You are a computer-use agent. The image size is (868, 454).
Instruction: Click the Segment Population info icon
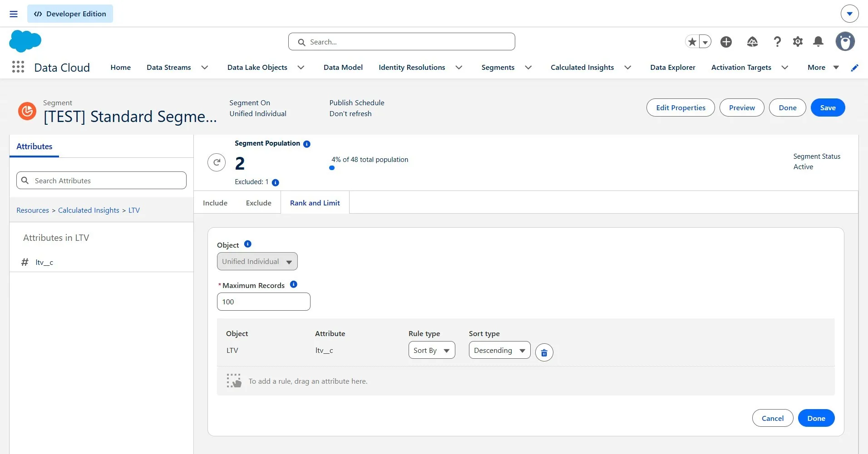tap(307, 144)
